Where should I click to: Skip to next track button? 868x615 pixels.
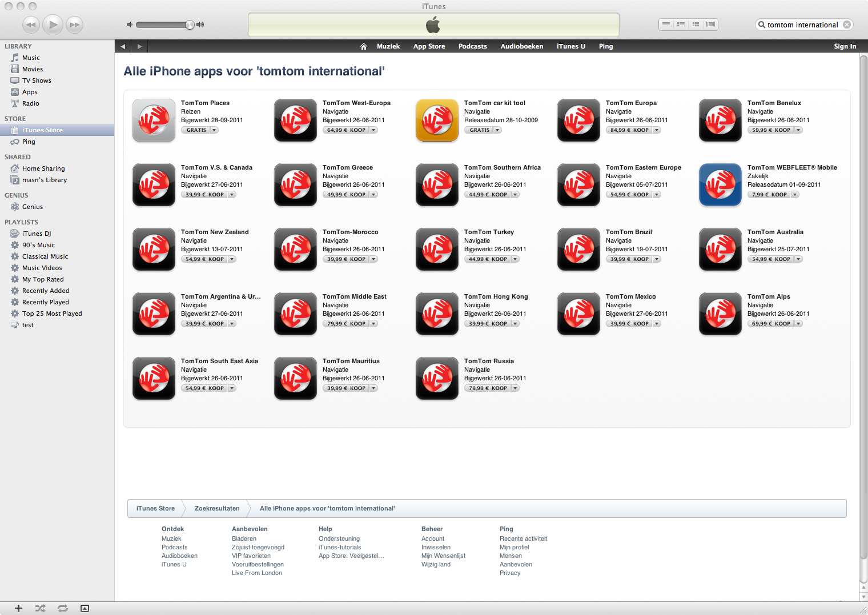75,25
